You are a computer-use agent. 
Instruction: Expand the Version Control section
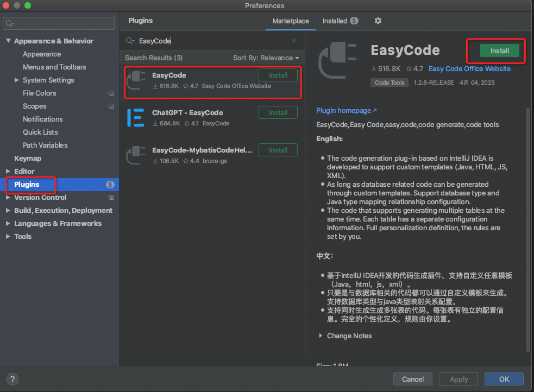pyautogui.click(x=8, y=198)
